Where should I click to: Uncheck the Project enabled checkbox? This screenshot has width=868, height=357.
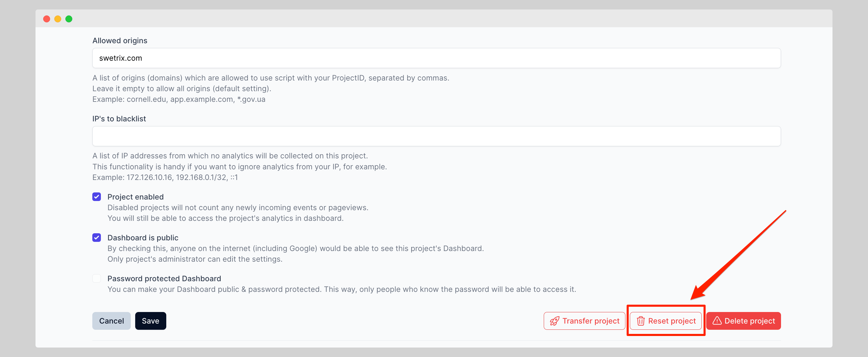point(97,197)
